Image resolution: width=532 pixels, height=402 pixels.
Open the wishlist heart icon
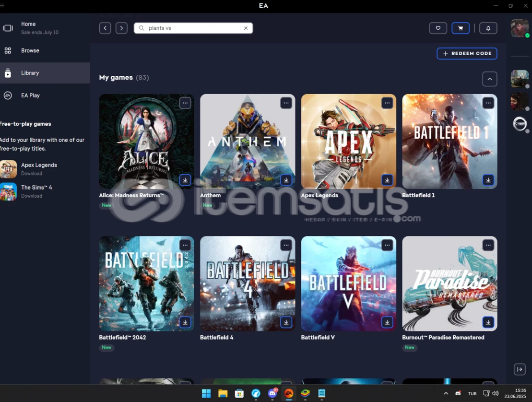coord(438,28)
